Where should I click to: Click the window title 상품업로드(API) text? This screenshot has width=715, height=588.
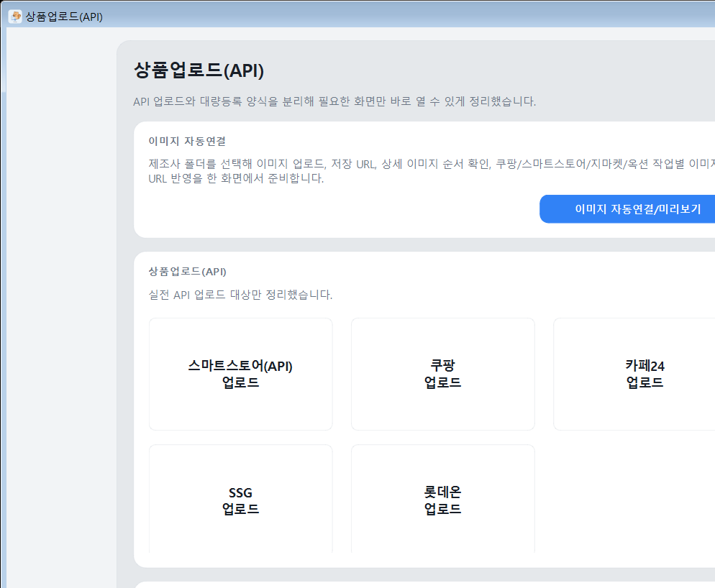click(x=64, y=17)
